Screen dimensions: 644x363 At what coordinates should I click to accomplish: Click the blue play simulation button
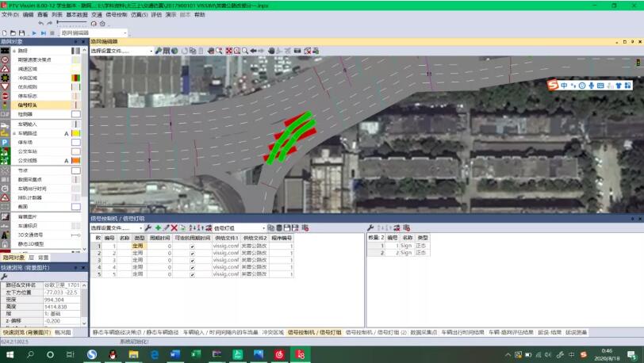click(x=34, y=32)
